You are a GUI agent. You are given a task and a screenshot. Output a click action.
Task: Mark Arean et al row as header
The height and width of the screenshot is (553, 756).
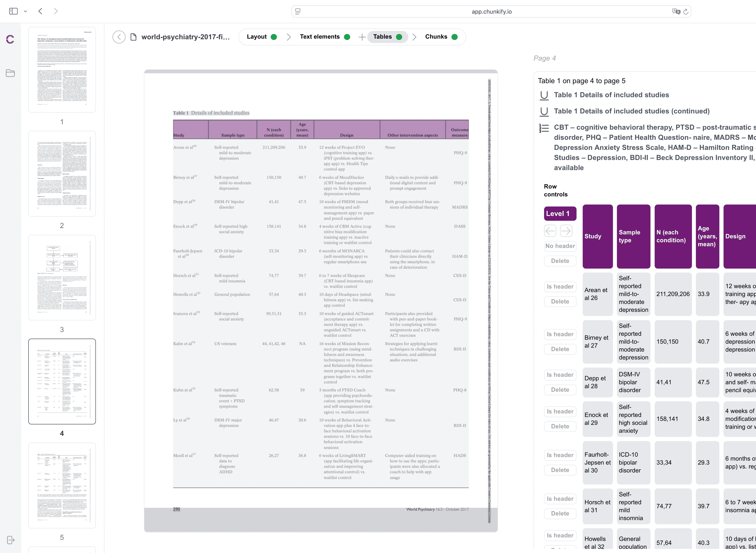[560, 287]
